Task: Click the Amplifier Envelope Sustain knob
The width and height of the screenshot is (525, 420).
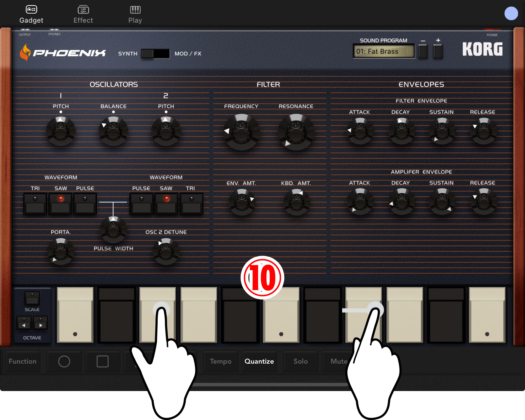Action: (x=442, y=201)
